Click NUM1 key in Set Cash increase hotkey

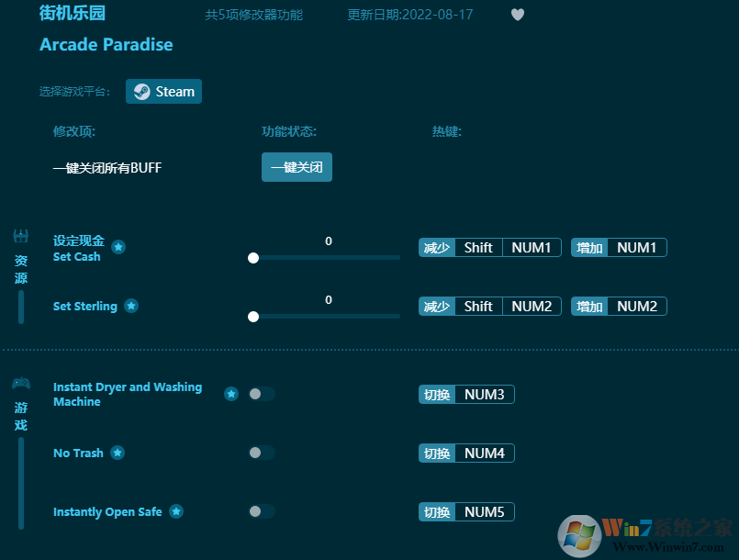click(637, 248)
